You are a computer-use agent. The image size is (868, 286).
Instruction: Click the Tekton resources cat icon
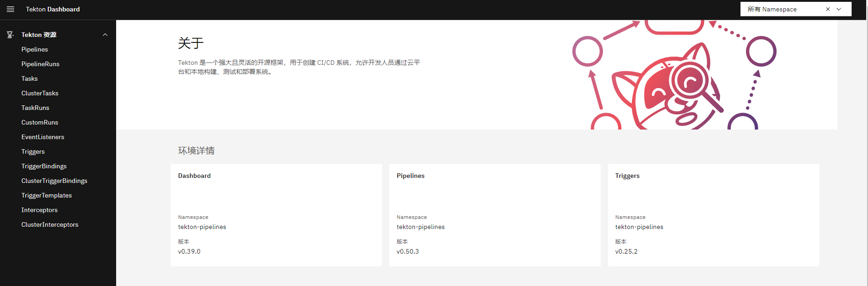[x=10, y=35]
